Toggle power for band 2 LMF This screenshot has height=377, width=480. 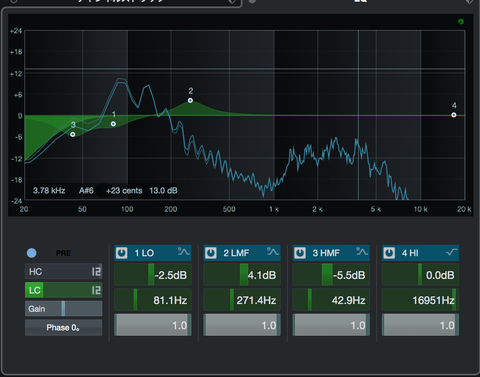[211, 253]
